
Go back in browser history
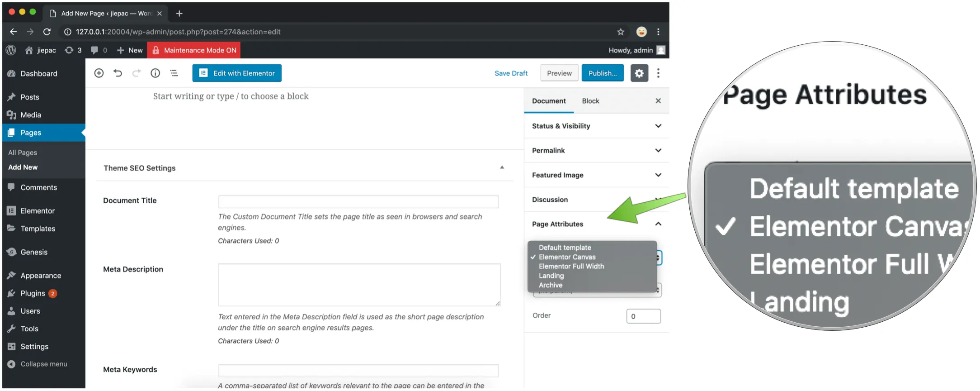click(13, 32)
